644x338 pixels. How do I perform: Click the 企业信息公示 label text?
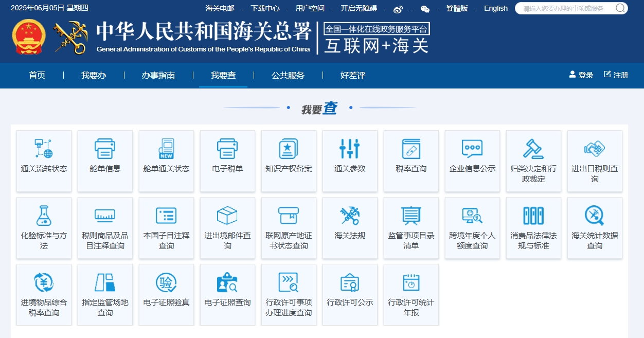tap(472, 169)
